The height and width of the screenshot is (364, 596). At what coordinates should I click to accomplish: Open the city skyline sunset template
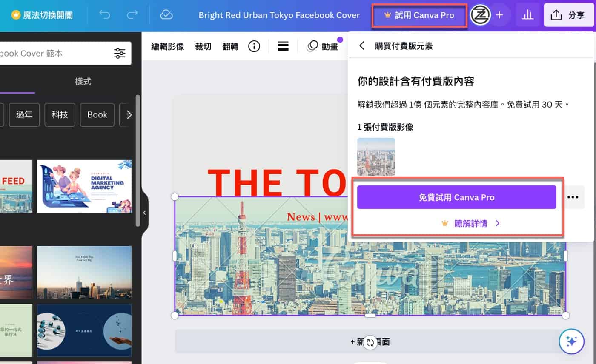click(84, 272)
